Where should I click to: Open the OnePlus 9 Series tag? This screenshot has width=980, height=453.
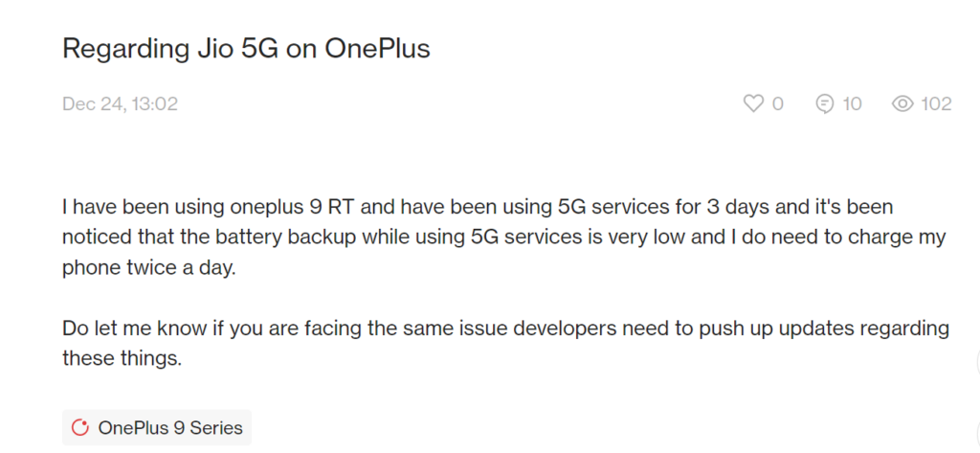pyautogui.click(x=157, y=427)
